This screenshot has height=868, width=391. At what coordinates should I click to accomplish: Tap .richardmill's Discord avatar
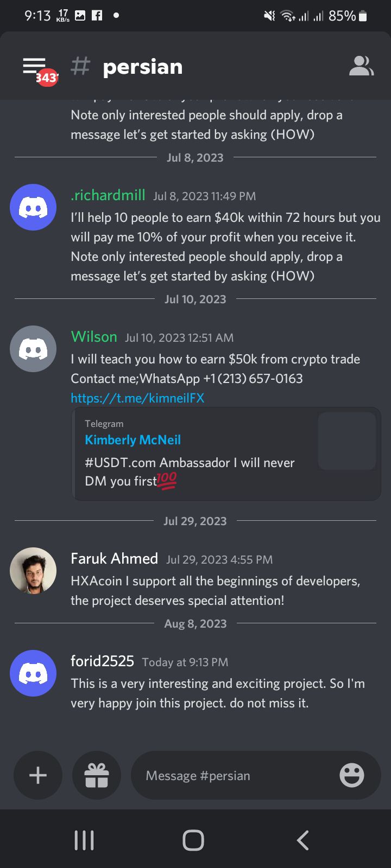33,207
